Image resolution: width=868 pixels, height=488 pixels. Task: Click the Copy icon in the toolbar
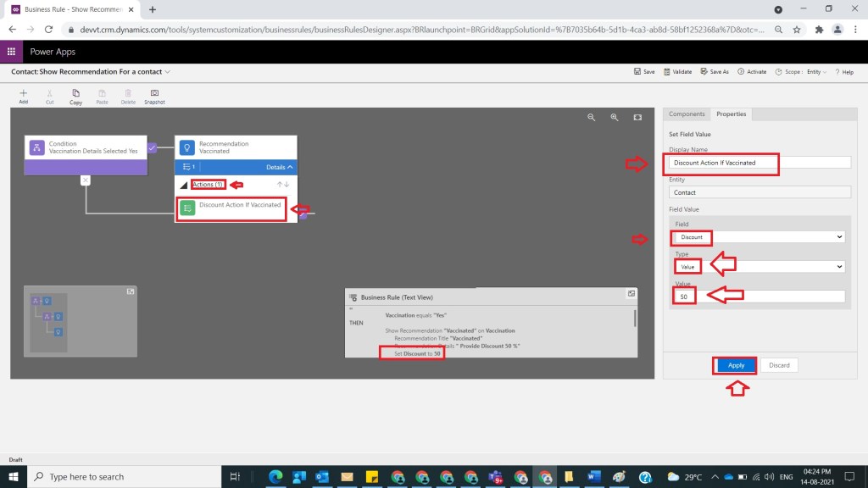click(x=76, y=93)
